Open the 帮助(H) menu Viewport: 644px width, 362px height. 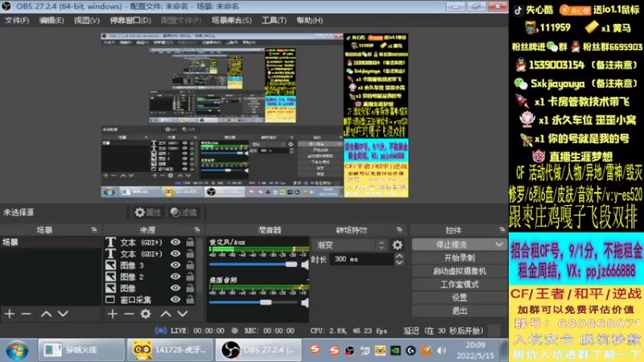point(310,20)
